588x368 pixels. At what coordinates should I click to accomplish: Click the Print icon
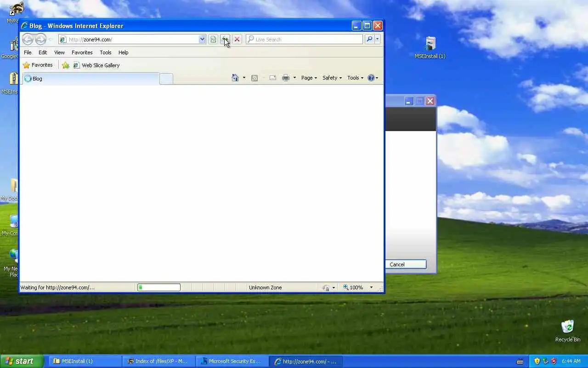pos(286,78)
